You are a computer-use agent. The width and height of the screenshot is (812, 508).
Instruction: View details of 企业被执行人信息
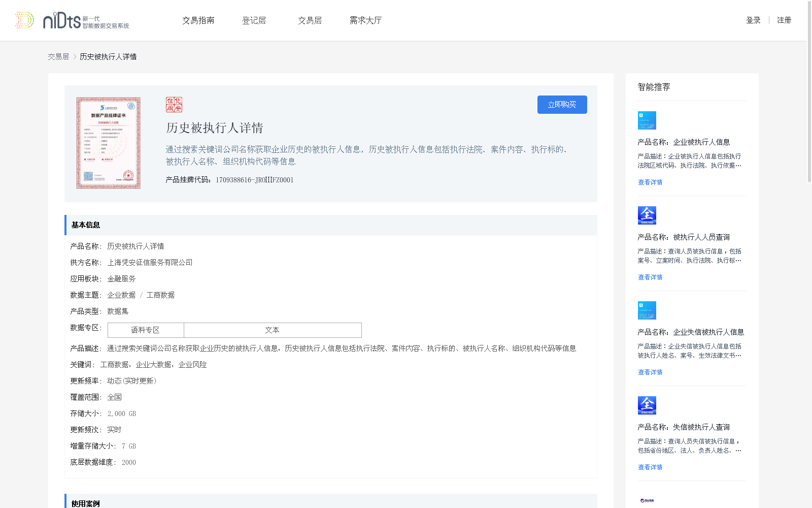650,182
